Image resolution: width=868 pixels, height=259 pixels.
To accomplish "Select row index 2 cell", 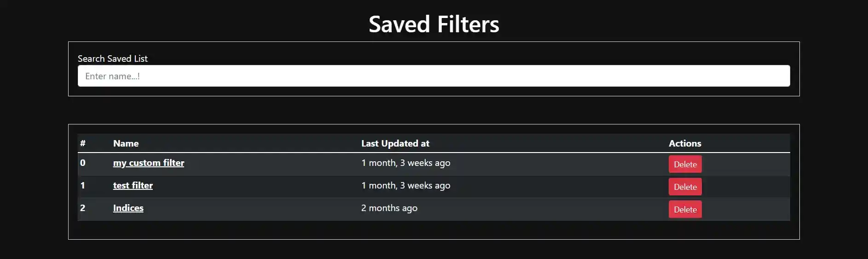I will coord(83,208).
